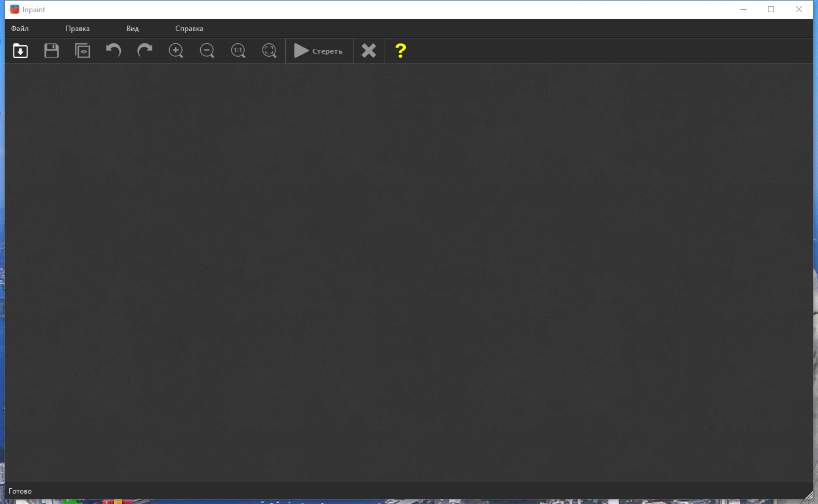Zoom in with plus magnifier
Image resolution: width=818 pixels, height=504 pixels.
[176, 51]
